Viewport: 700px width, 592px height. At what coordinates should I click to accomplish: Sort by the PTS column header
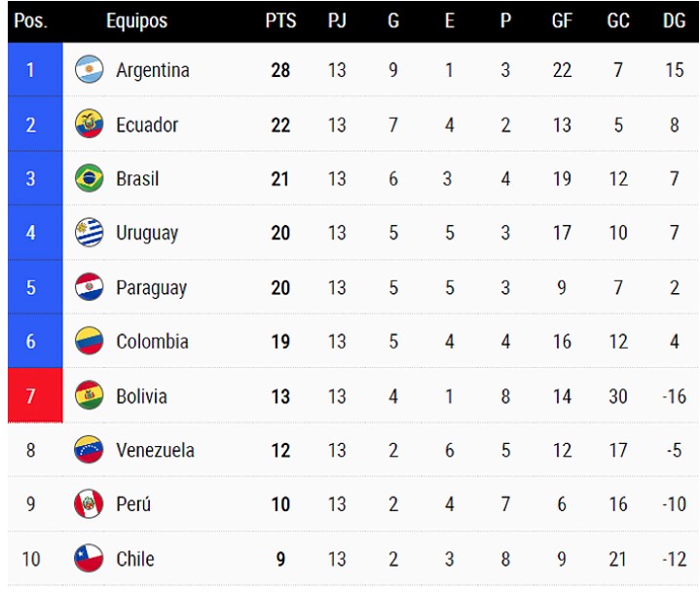pos(280,20)
